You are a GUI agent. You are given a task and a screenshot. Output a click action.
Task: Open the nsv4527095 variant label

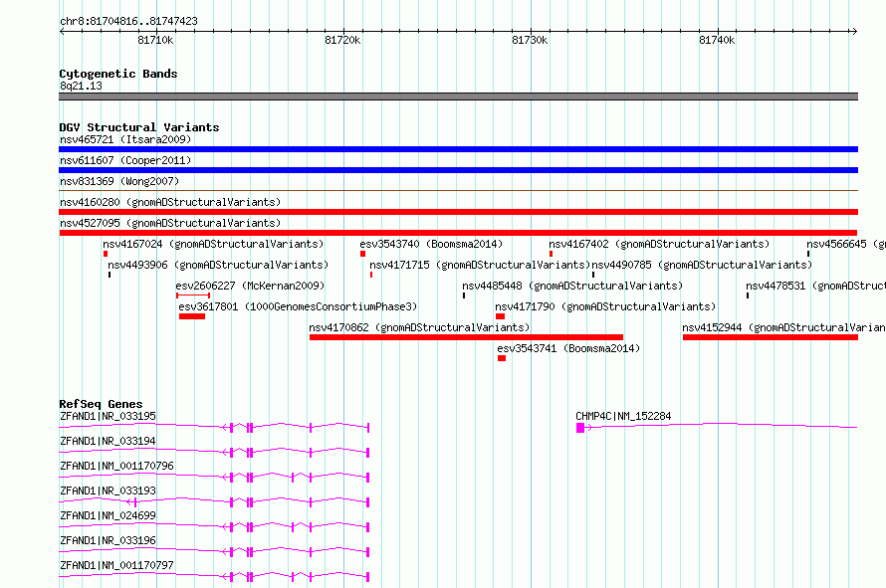170,223
